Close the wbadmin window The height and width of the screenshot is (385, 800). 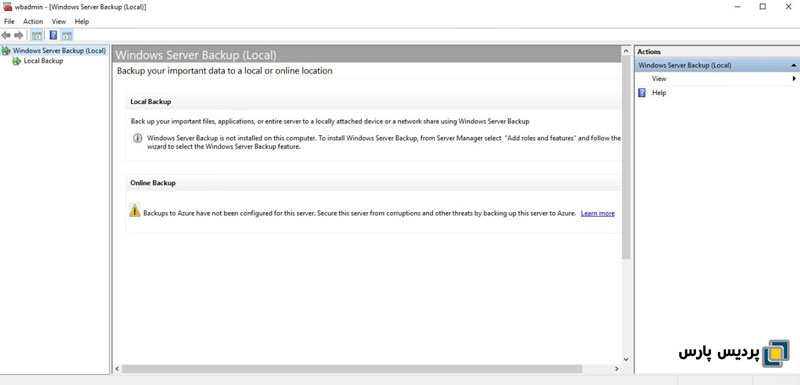coord(788,7)
